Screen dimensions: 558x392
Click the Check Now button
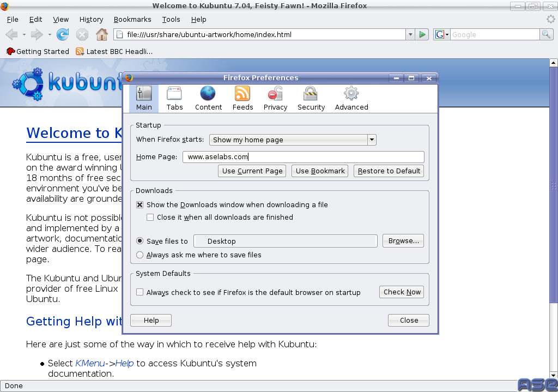click(x=402, y=292)
